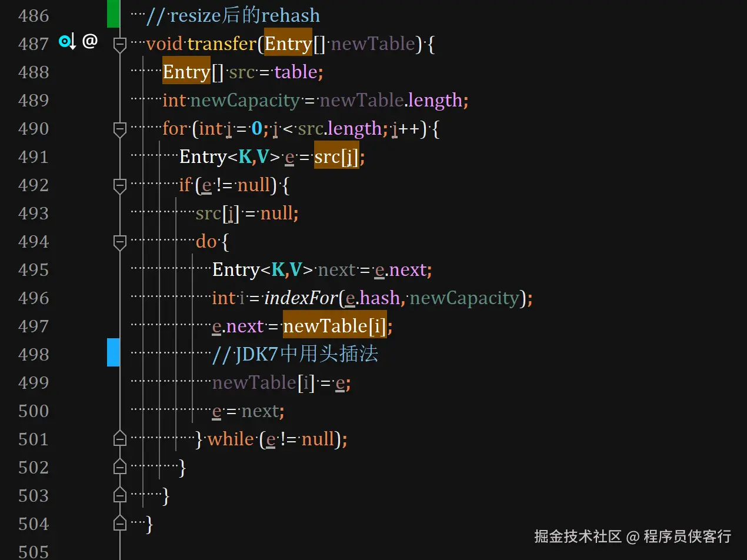This screenshot has height=560, width=747.
Task: Click the 'if' keyword on line 492
Action: pos(185,185)
